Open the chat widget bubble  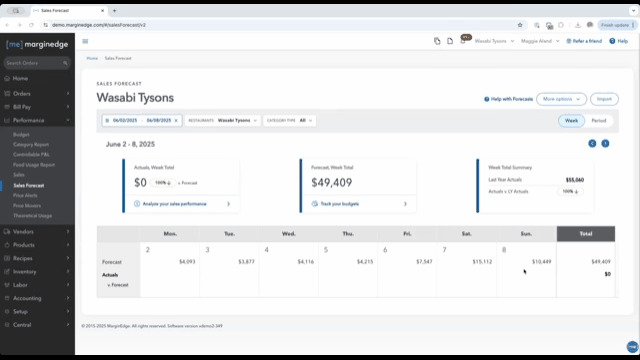tap(632, 347)
